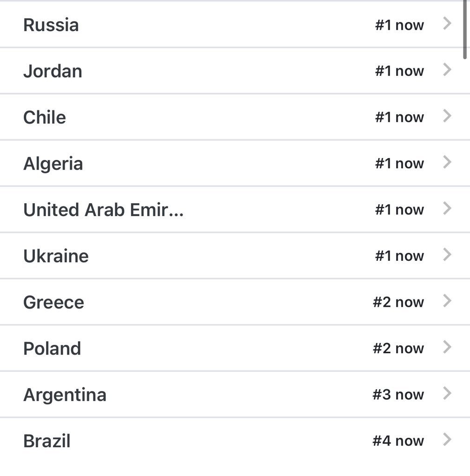Tap the arrow next to Argentina
The width and height of the screenshot is (470, 476).
pos(447,393)
